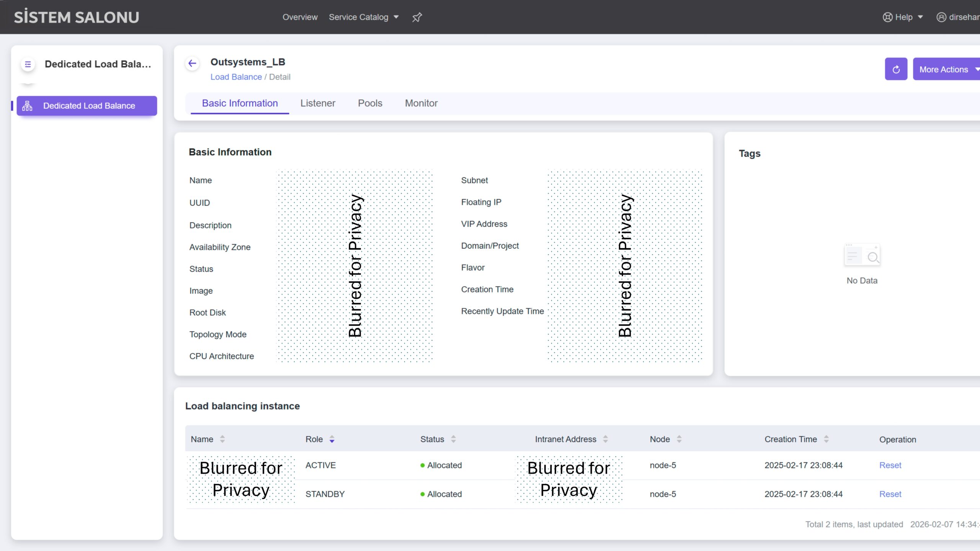
Task: Switch to the Listener tab
Action: coord(318,103)
